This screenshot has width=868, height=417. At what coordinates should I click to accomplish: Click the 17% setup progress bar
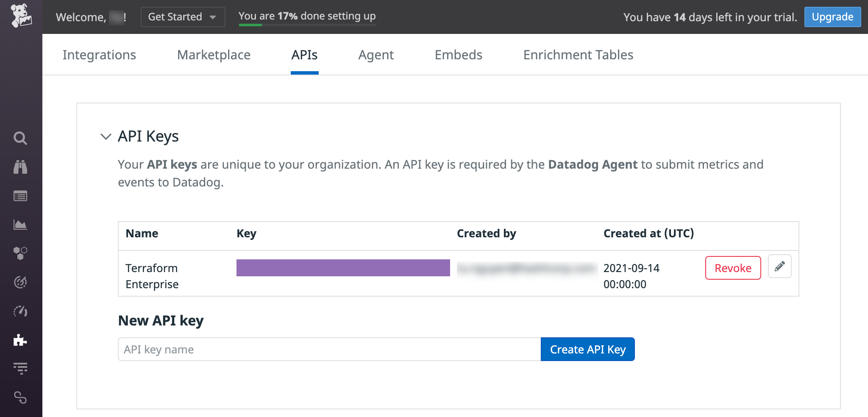[307, 25]
